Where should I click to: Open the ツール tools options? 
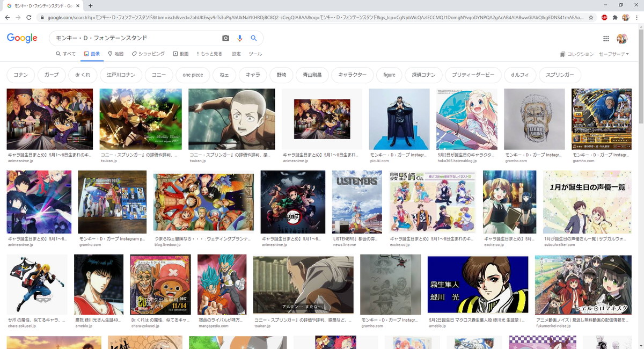[x=255, y=54]
